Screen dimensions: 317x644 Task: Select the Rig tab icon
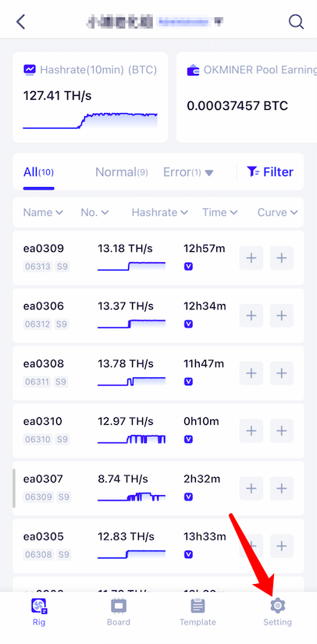click(39, 605)
